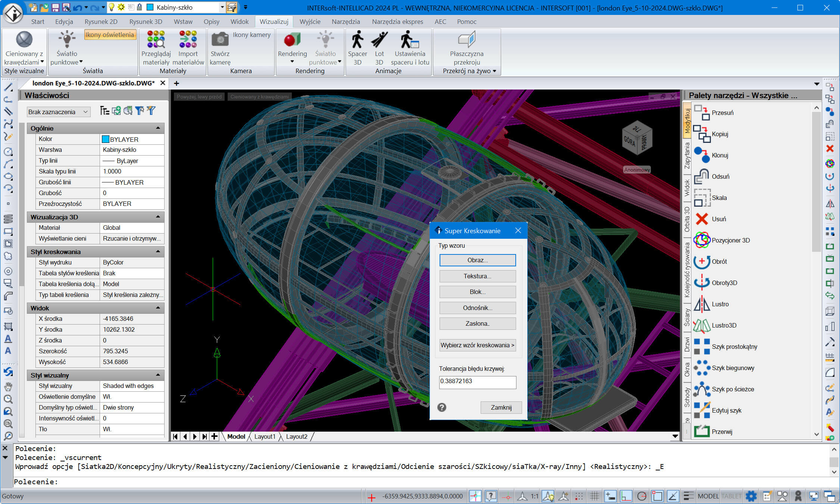Viewport: 840px width, 504px height.
Task: Toggle Ikony kamery display
Action: [x=252, y=35]
